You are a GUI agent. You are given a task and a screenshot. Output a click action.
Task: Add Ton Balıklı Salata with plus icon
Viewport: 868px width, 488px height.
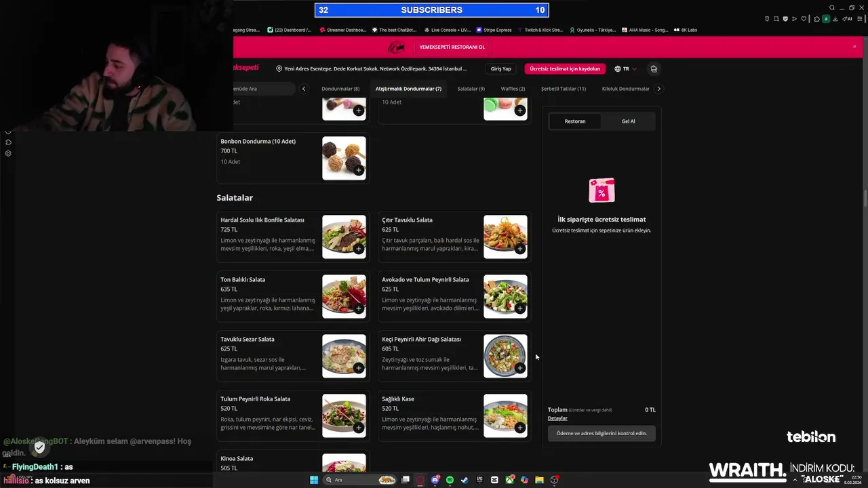[x=359, y=308]
